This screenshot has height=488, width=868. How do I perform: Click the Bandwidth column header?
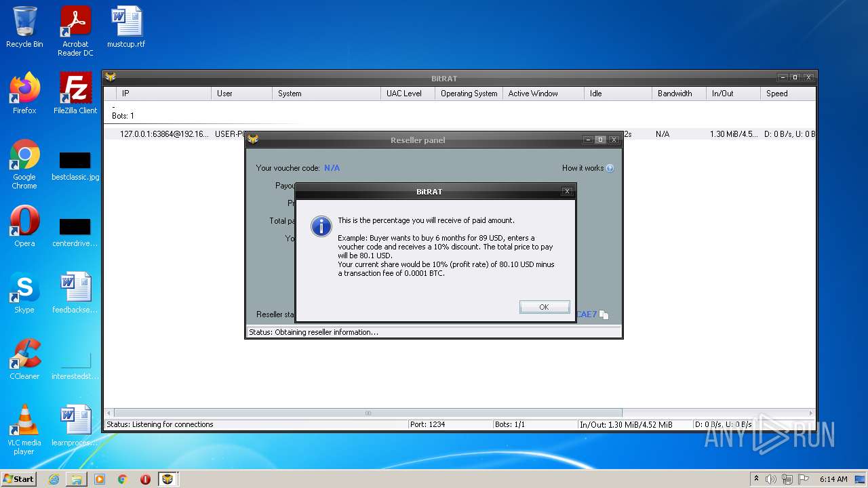pyautogui.click(x=679, y=94)
